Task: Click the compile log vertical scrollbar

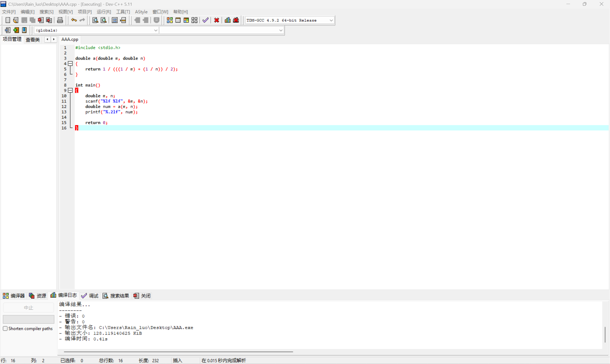Action: 605,334
